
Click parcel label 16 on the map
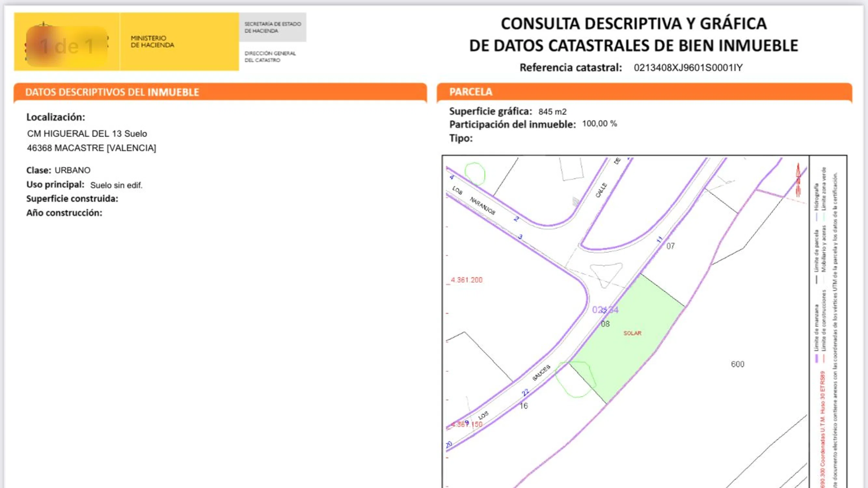coord(524,406)
